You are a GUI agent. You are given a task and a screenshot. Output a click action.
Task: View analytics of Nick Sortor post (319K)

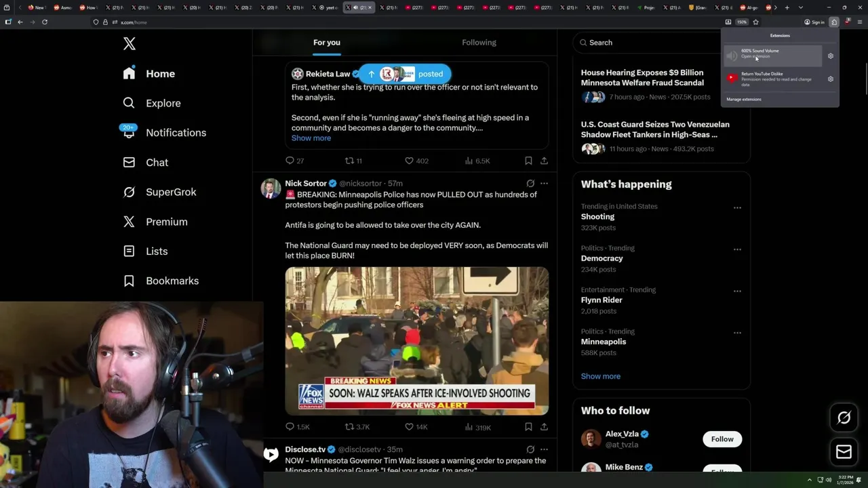[477, 427]
